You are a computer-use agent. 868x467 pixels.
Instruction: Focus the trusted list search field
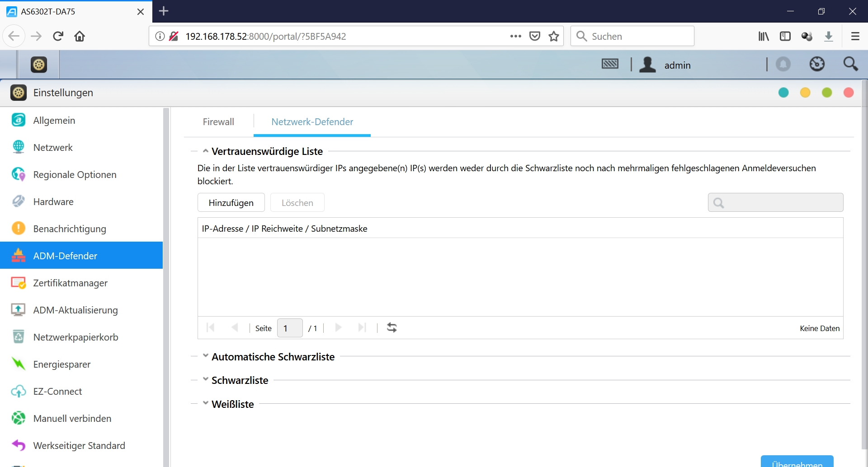[x=775, y=202]
